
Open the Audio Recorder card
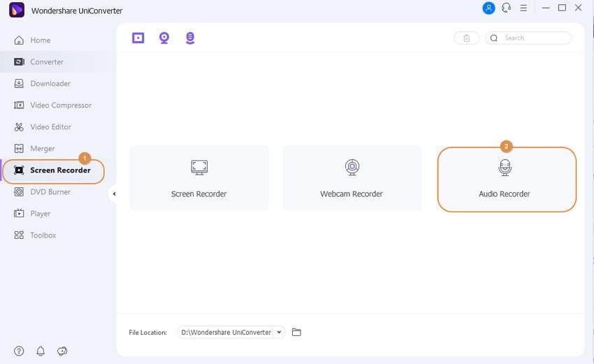coord(507,180)
